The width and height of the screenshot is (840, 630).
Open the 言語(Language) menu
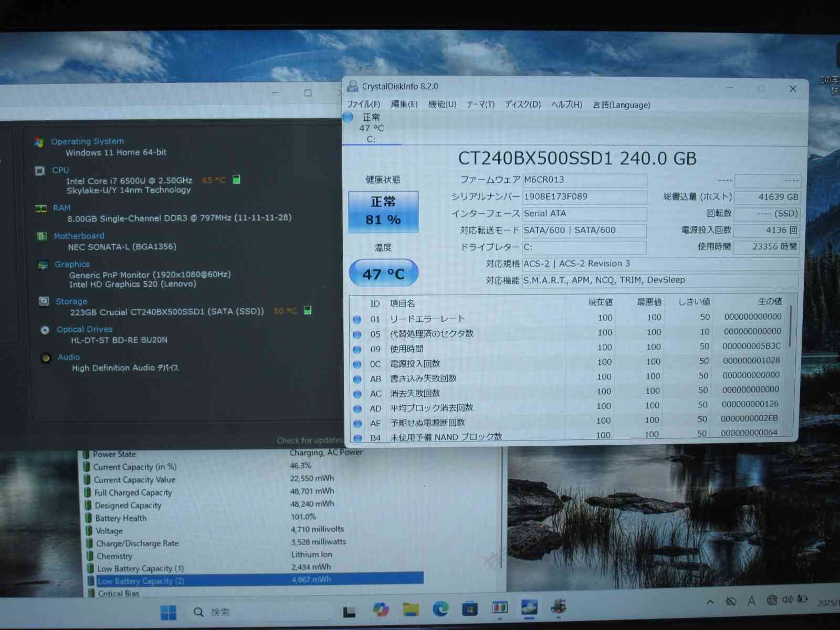[621, 104]
